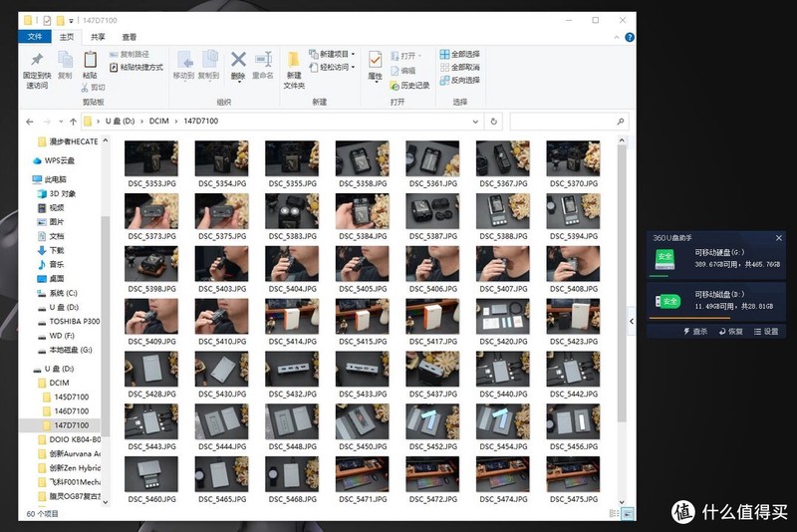Open folder 146D7100 in the tree
The height and width of the screenshot is (532, 797).
(x=71, y=411)
